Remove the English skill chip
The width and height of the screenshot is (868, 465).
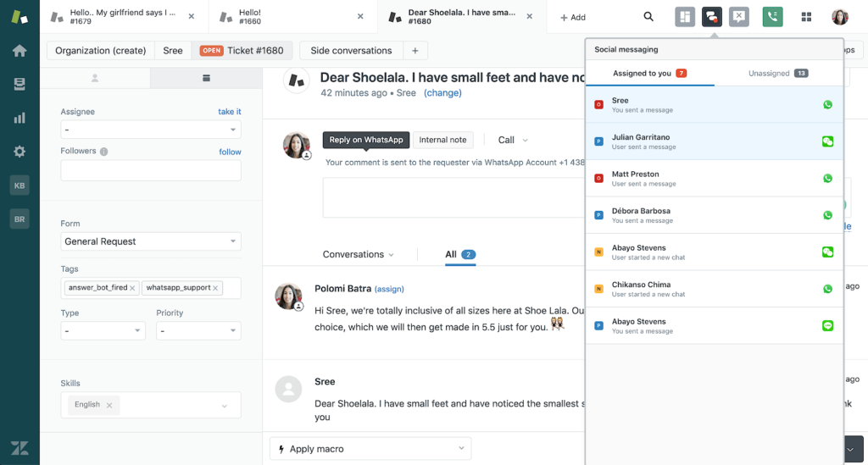point(108,405)
